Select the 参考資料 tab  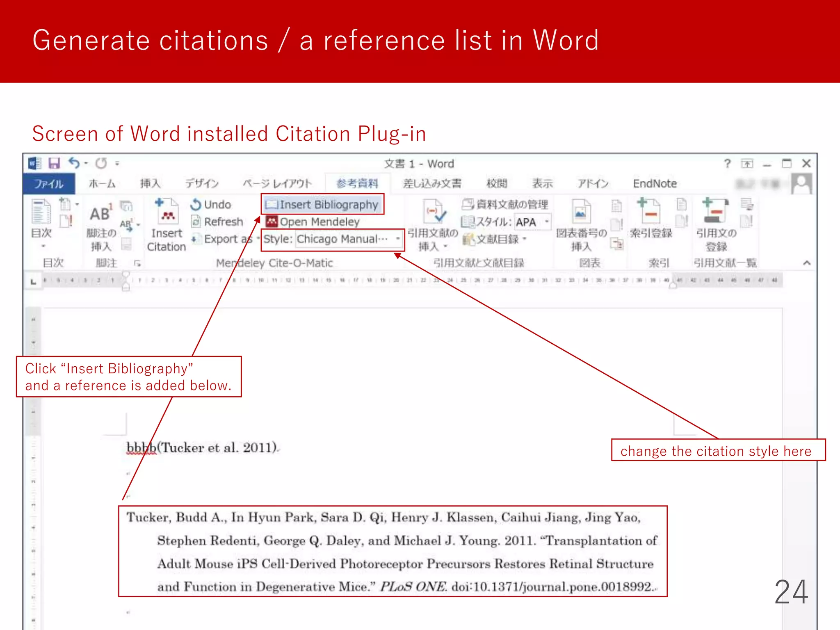[357, 183]
